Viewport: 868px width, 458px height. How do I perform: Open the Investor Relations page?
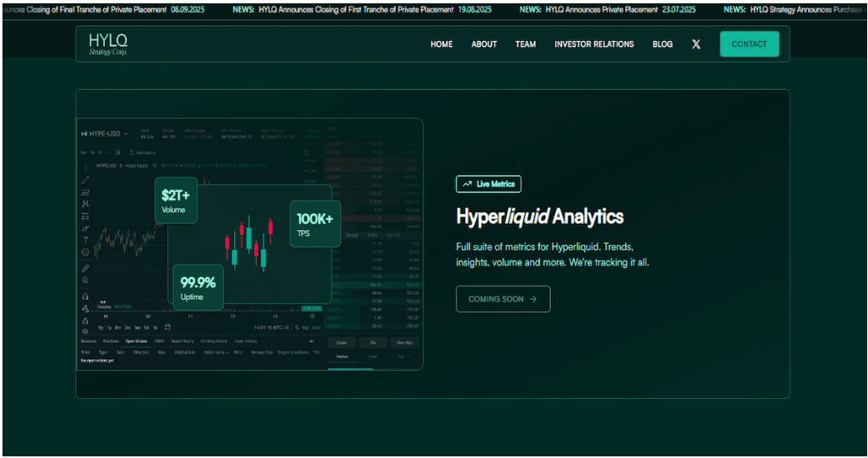pos(594,44)
